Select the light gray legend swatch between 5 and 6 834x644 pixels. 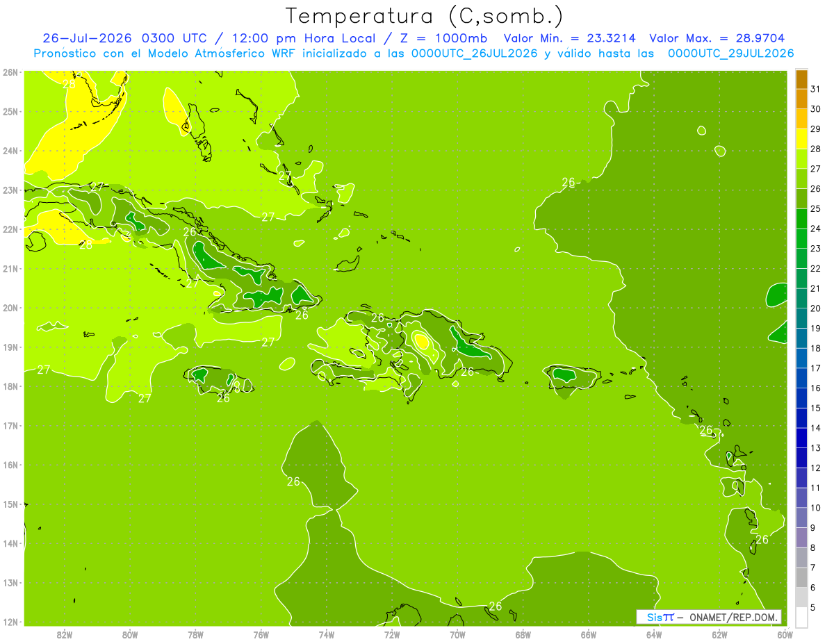(801, 597)
